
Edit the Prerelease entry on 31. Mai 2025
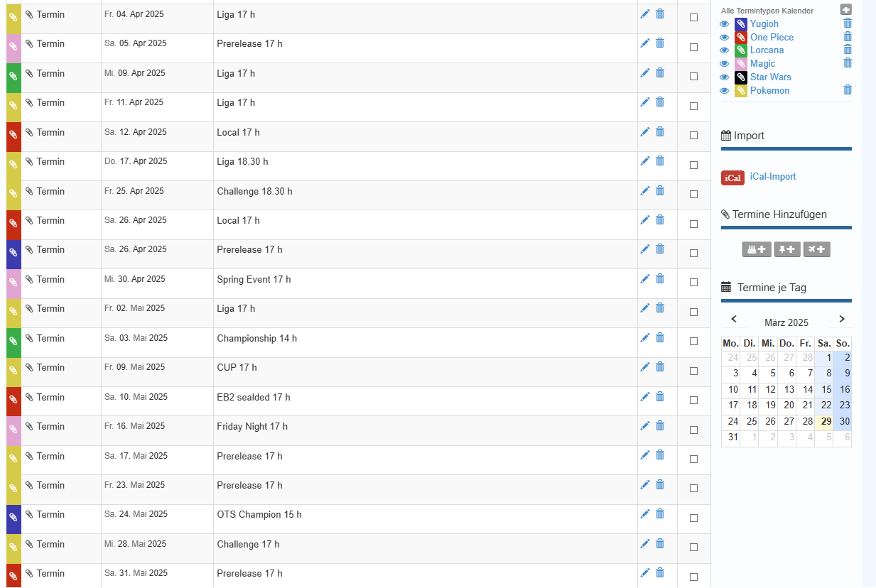(x=645, y=573)
